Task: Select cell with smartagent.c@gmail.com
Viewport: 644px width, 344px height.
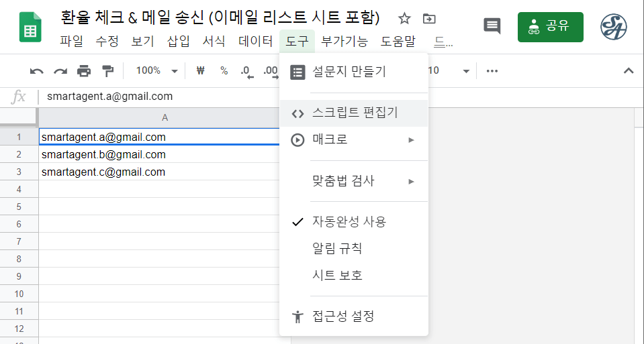Action: coord(159,172)
